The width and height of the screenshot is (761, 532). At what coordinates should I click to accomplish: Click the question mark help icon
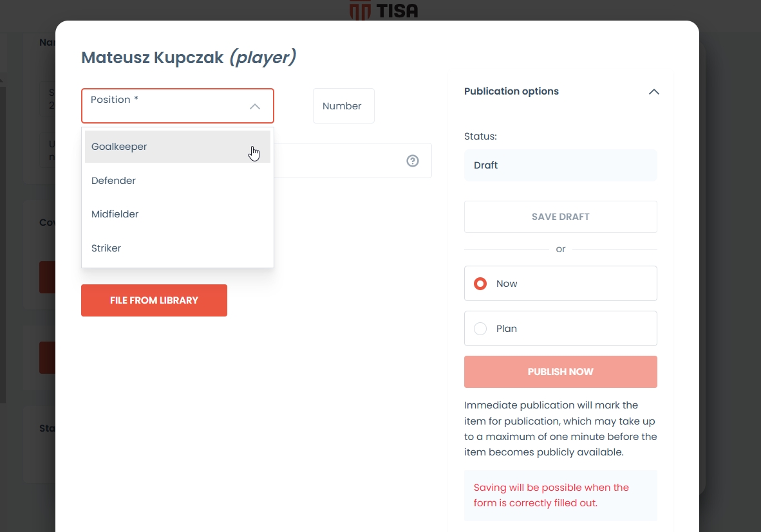(x=413, y=161)
